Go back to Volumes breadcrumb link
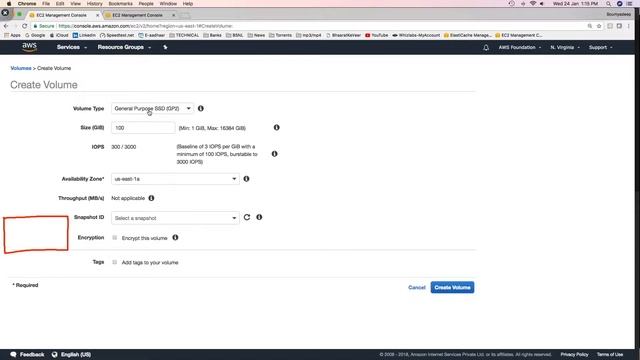 [21, 68]
